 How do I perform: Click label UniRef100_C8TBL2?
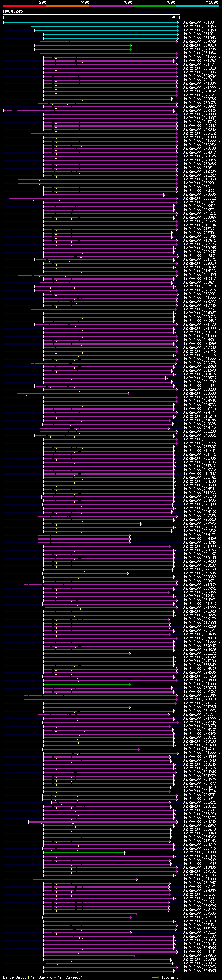click(x=199, y=466)
